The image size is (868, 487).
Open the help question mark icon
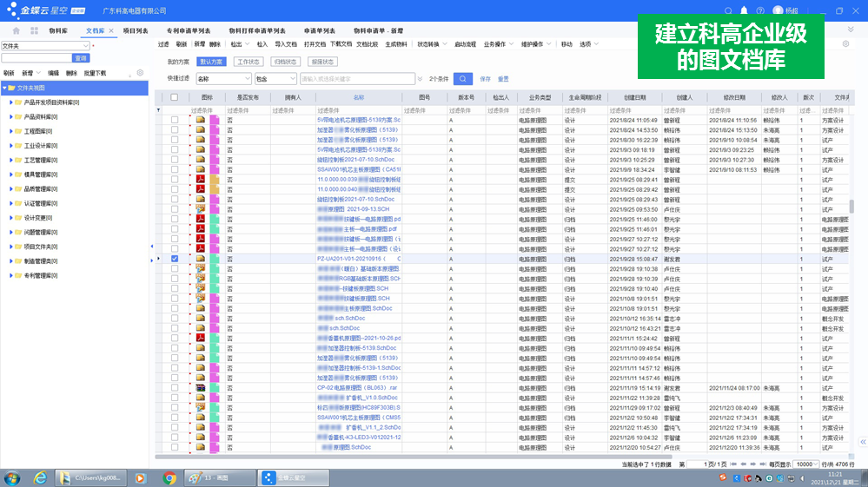tap(760, 10)
